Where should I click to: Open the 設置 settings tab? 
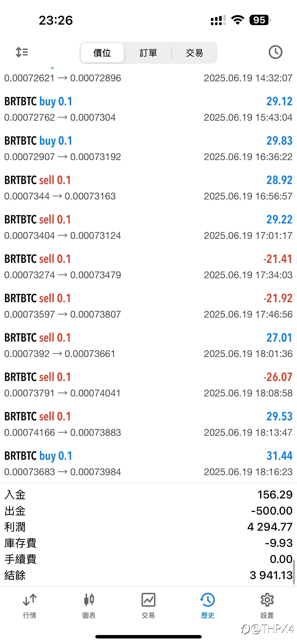pyautogui.click(x=267, y=606)
